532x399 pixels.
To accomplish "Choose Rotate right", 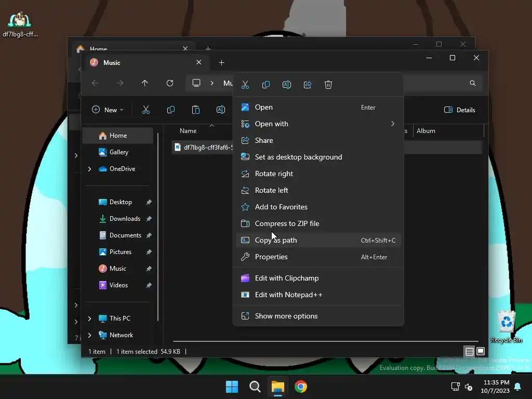I will 318,174.
